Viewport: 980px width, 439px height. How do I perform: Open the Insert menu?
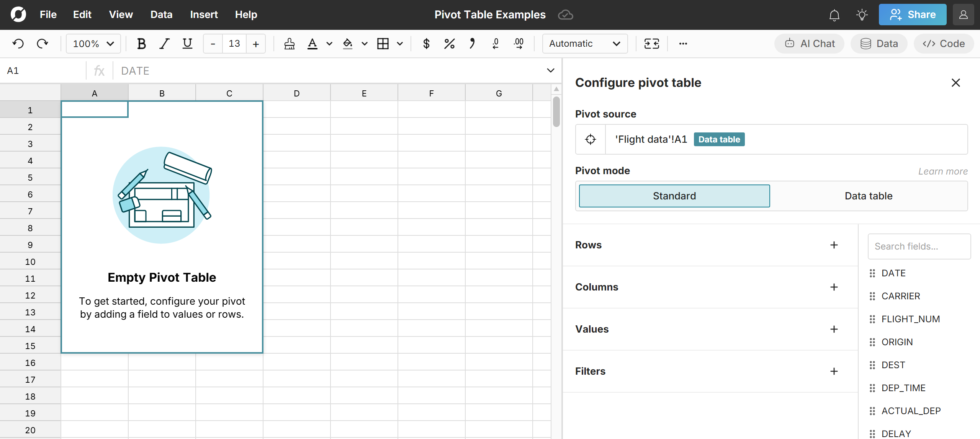[204, 15]
